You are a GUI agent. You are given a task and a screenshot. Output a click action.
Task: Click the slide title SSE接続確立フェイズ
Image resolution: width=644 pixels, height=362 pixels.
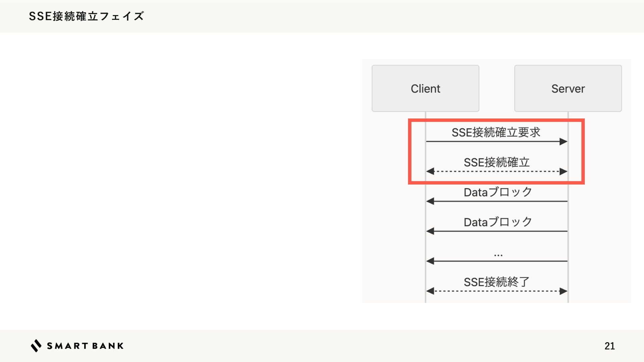click(86, 16)
